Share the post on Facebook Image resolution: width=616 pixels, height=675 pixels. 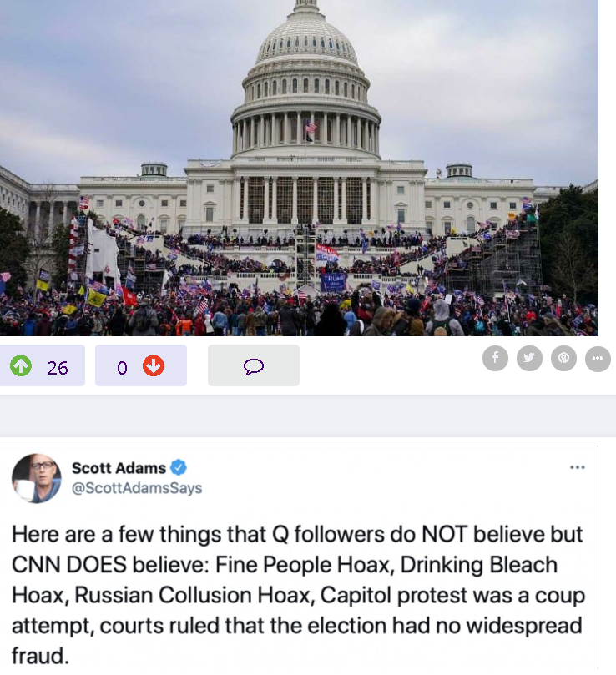tap(495, 358)
